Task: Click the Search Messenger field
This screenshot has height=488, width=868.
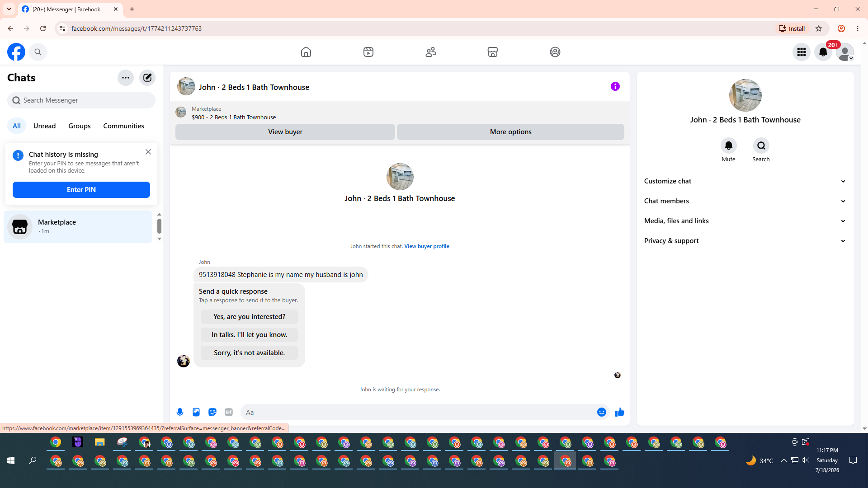Action: [81, 100]
